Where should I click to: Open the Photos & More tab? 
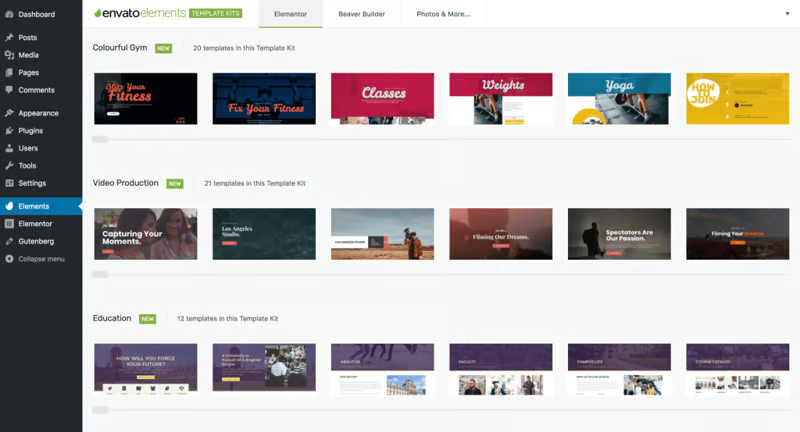(443, 15)
